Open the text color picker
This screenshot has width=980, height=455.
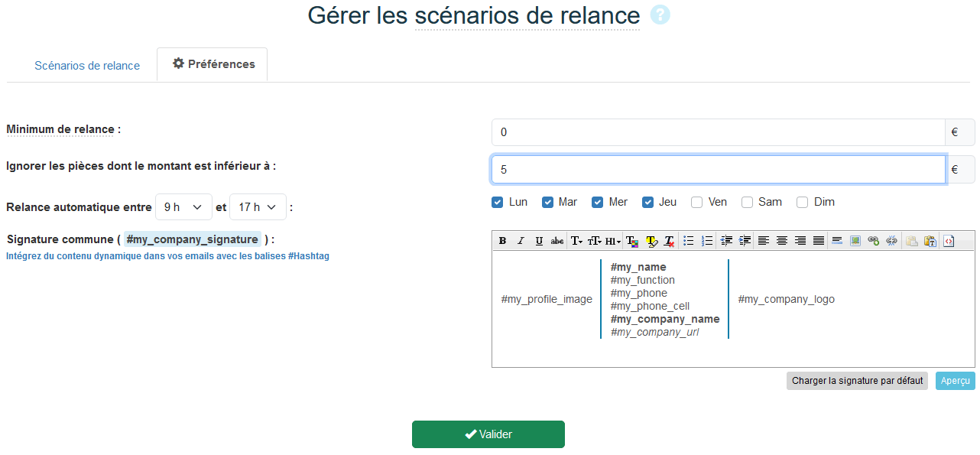(632, 241)
